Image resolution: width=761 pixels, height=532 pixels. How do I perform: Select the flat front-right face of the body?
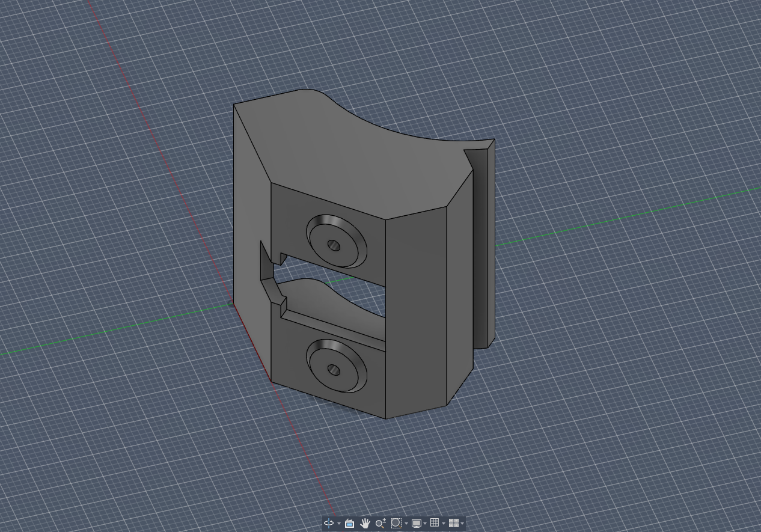(x=415, y=313)
